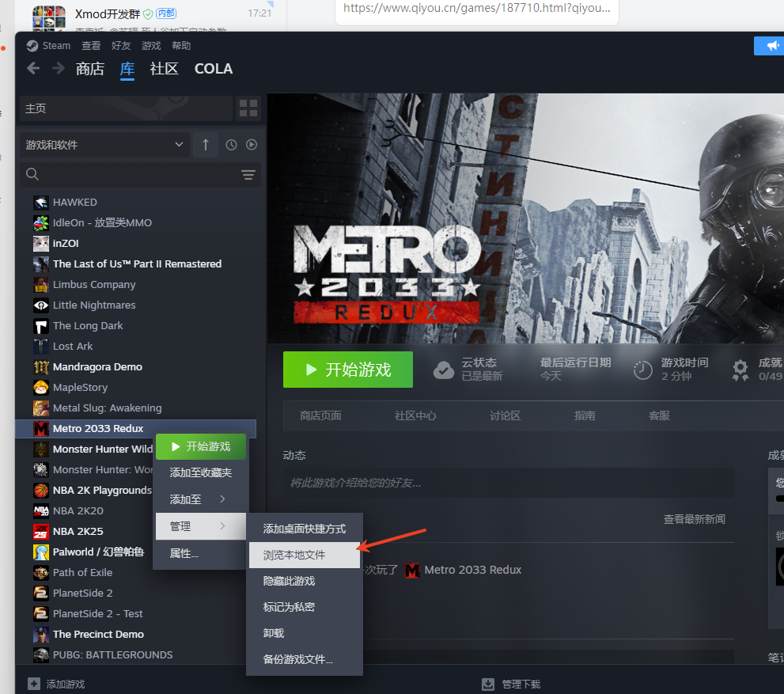Click the manage downloads icon
The width and height of the screenshot is (784, 694).
pos(488,684)
